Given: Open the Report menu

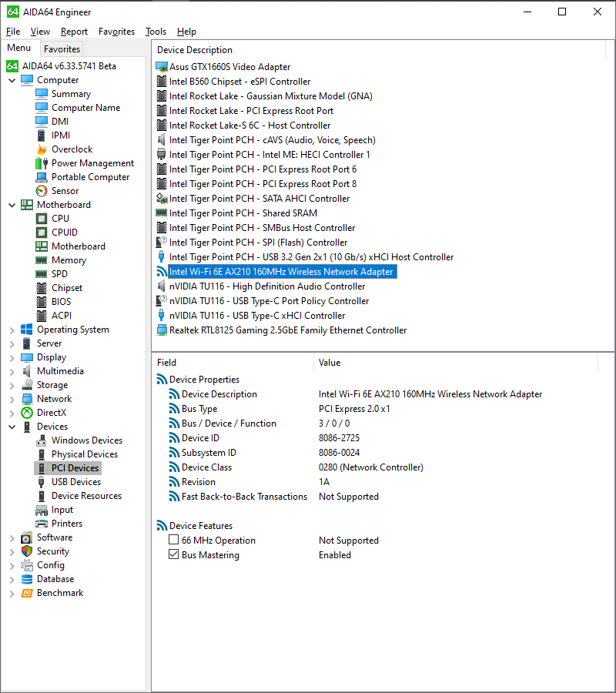Looking at the screenshot, I should (x=74, y=32).
